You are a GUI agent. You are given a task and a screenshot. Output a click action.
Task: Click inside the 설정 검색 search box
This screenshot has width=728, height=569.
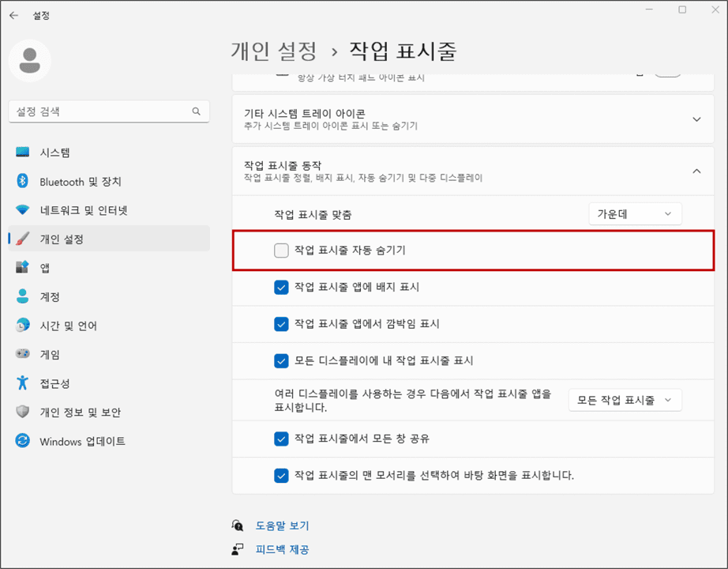click(108, 111)
